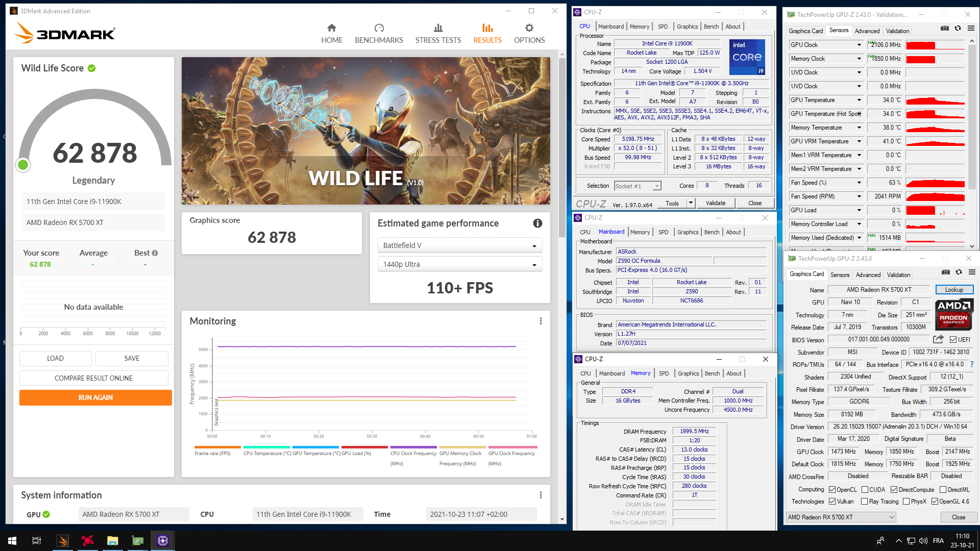The height and width of the screenshot is (551, 980).
Task: Open OPTIONS gear icon in 3DMark
Action: 529,28
